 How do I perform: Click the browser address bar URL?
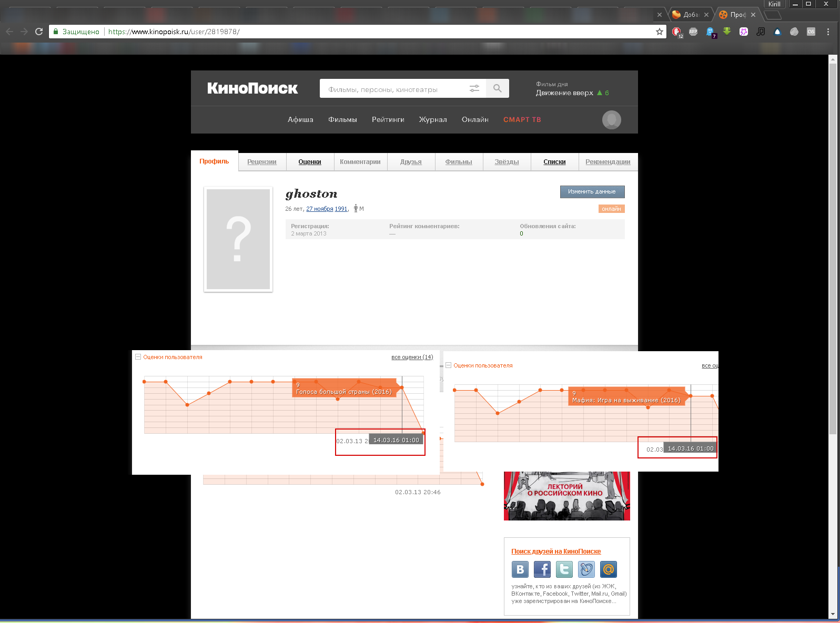pyautogui.click(x=174, y=32)
